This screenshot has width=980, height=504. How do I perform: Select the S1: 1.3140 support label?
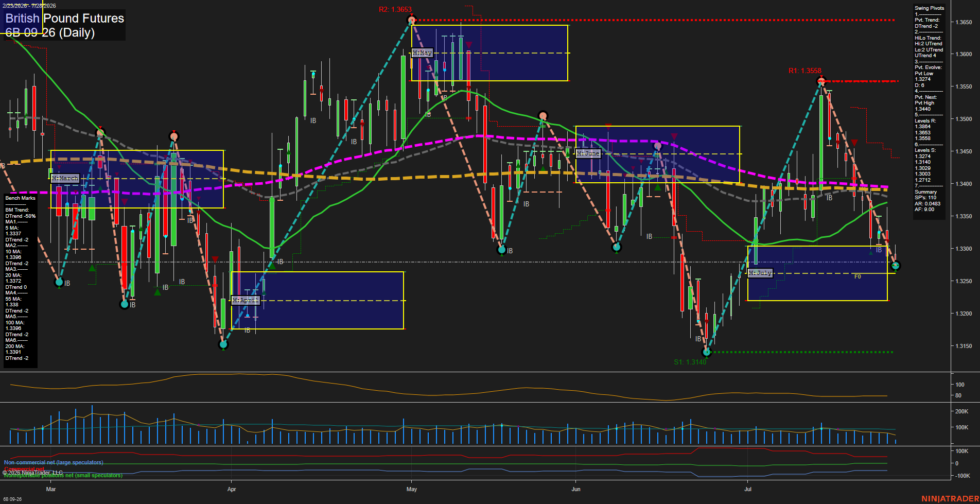690,362
